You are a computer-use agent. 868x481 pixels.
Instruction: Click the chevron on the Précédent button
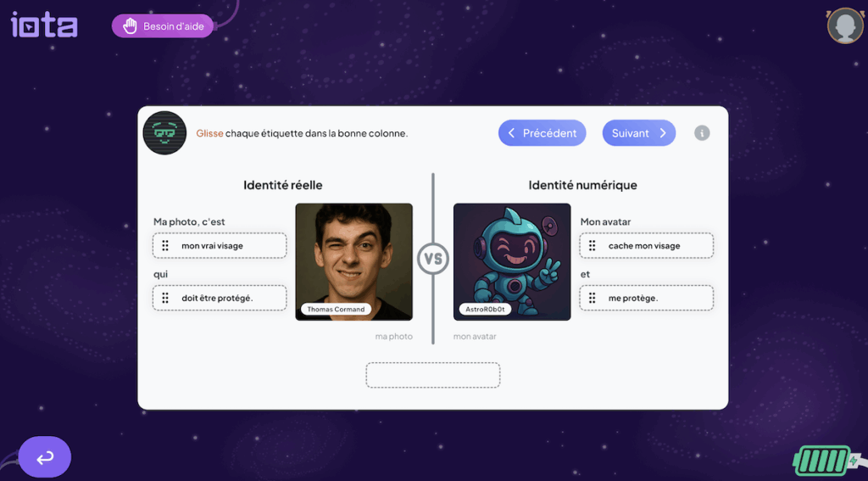pyautogui.click(x=511, y=133)
